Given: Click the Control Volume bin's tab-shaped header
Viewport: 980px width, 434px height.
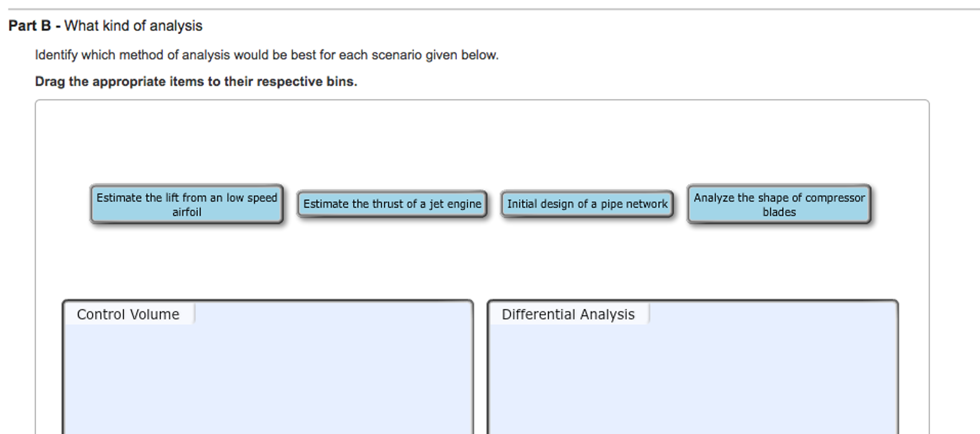Looking at the screenshot, I should point(128,314).
